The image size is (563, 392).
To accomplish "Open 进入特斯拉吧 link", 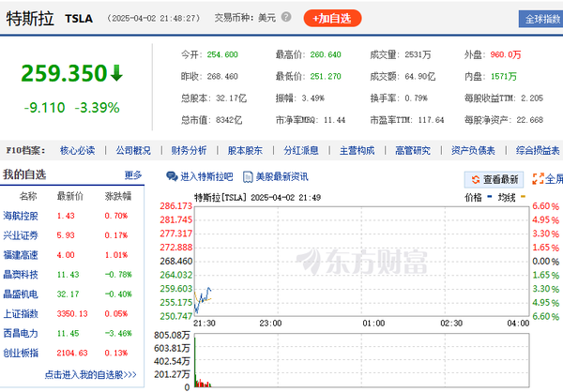I will coord(206,176).
